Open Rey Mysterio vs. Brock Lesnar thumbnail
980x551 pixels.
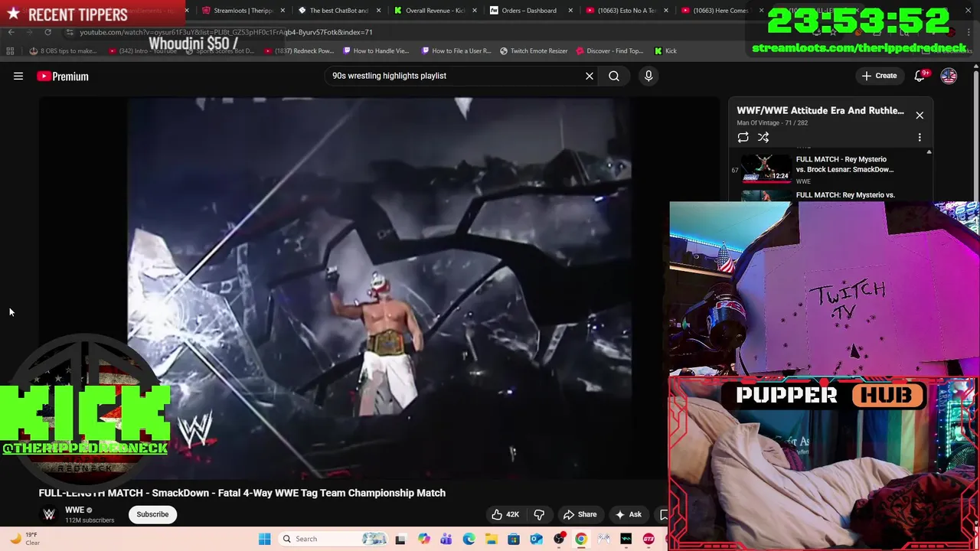[766, 169]
